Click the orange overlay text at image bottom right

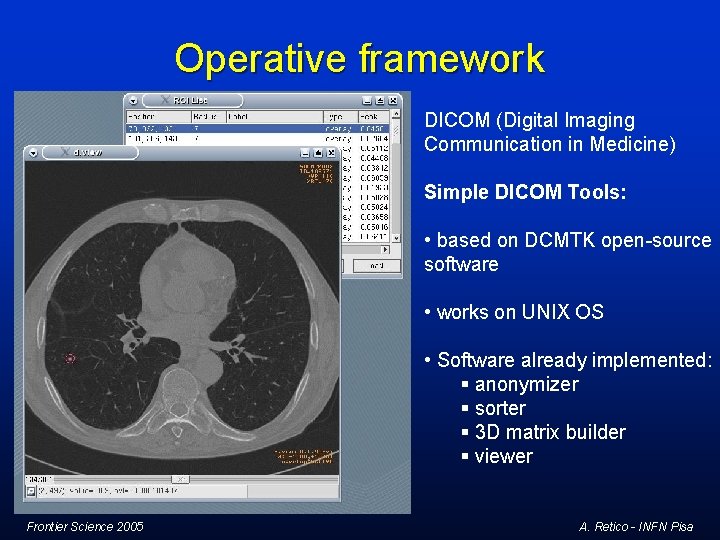(304, 456)
